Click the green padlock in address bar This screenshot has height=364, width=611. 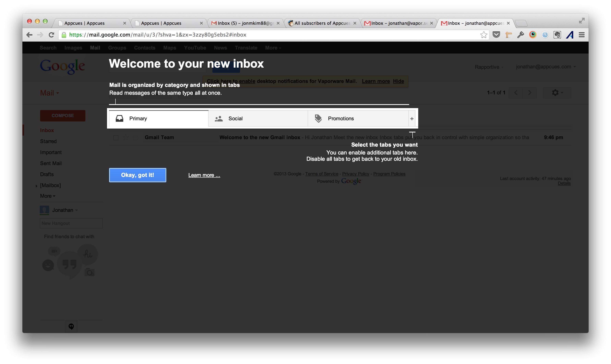[x=64, y=35]
